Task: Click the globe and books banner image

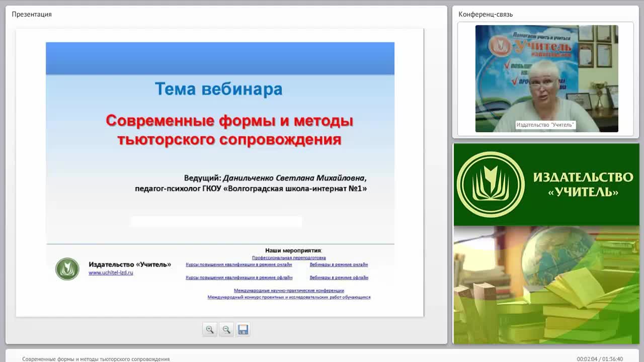Action: 546,285
